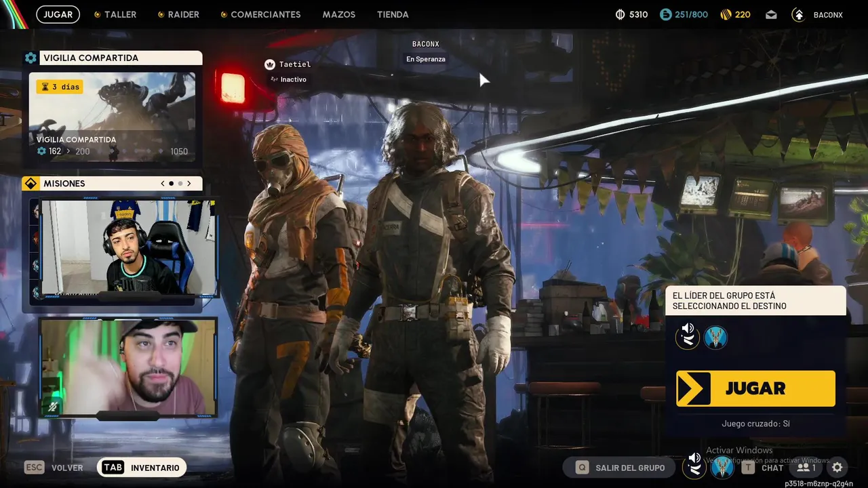Click the lower webcam overlay feed
This screenshot has width=868, height=488.
click(128, 367)
